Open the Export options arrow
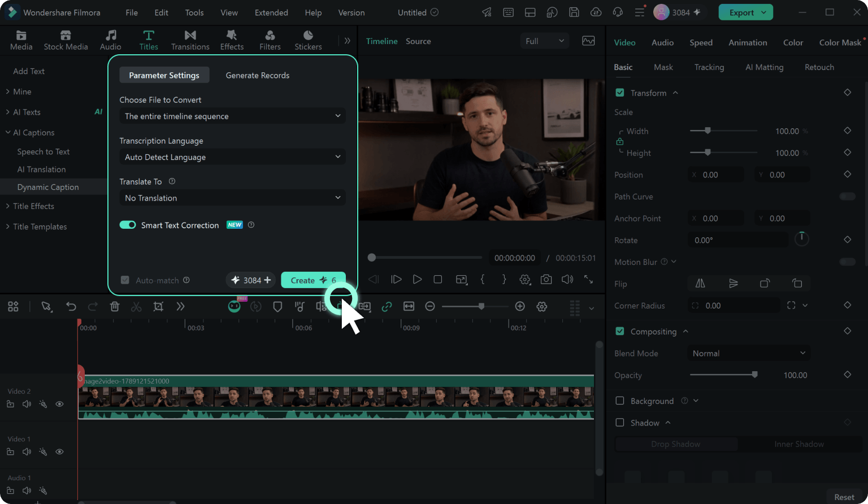Viewport: 868px width, 504px height. tap(764, 12)
